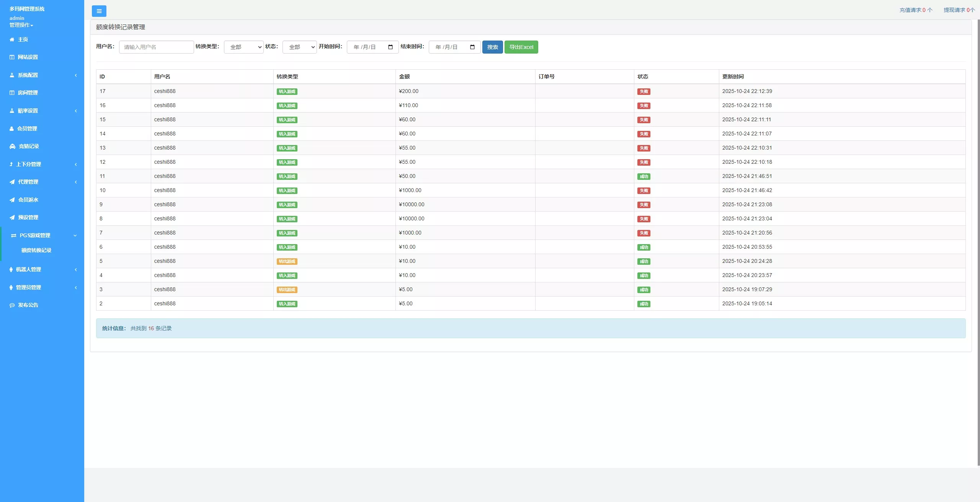This screenshot has height=502, width=980.
Task: Click calendar icon in 开始时间 field
Action: click(x=390, y=47)
